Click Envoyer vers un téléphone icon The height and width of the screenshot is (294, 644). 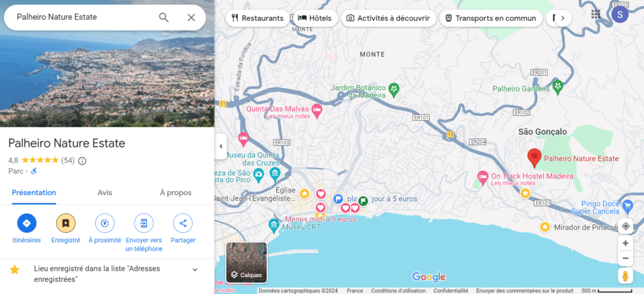coord(144,223)
